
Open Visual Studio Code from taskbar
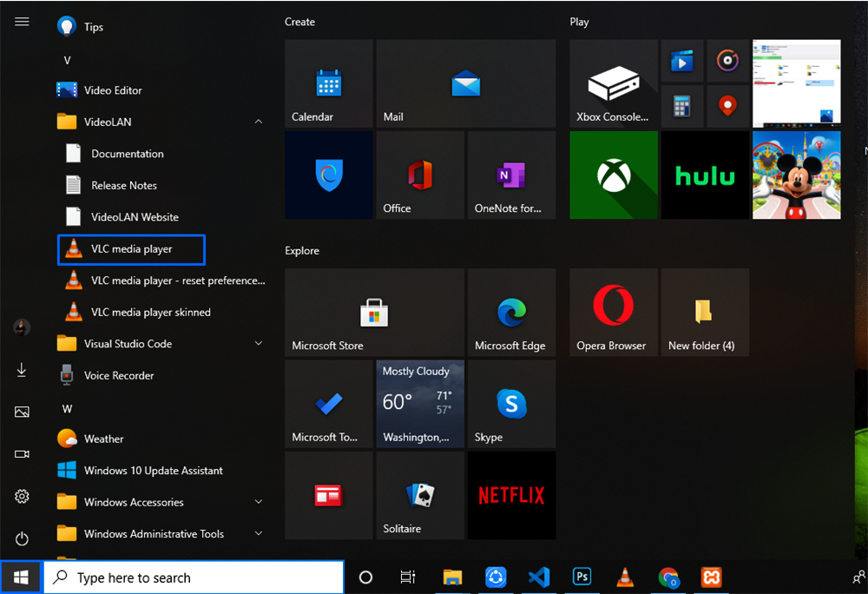pos(538,577)
